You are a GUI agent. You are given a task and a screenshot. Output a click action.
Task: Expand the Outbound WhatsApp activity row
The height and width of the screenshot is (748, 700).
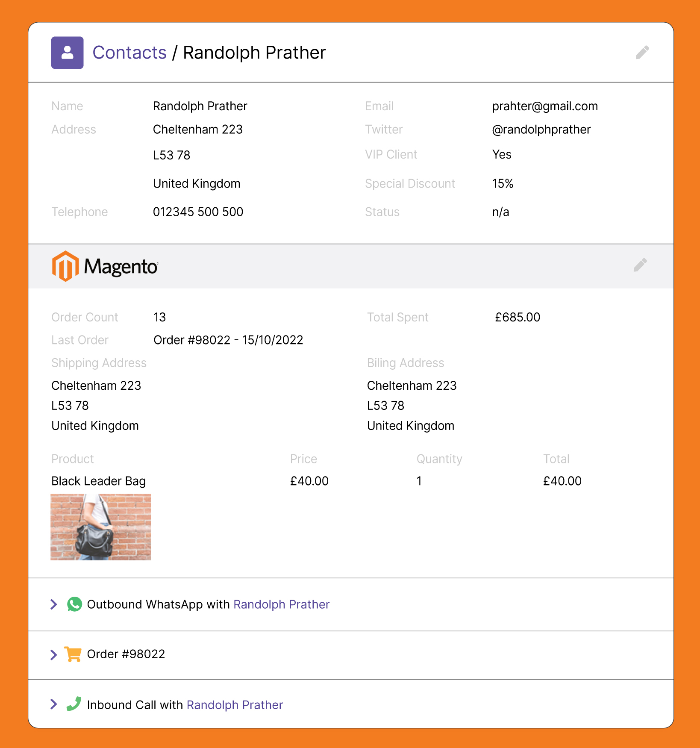[54, 604]
